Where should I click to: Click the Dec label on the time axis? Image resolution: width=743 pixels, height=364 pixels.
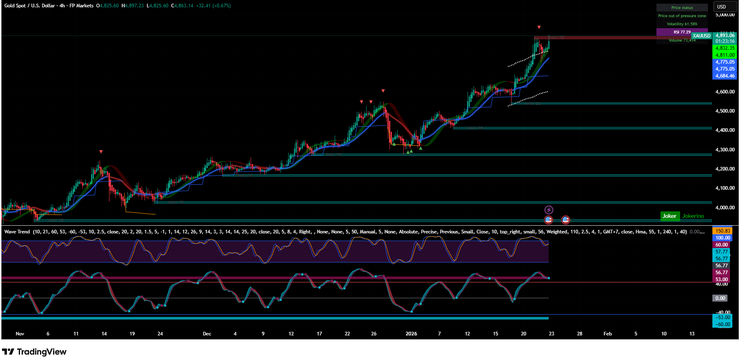pos(206,334)
